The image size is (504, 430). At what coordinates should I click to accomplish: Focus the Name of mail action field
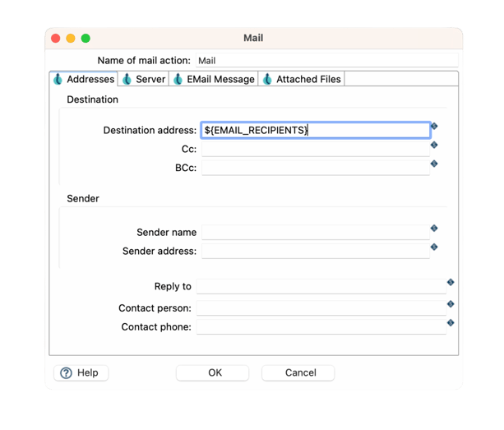pyautogui.click(x=327, y=60)
